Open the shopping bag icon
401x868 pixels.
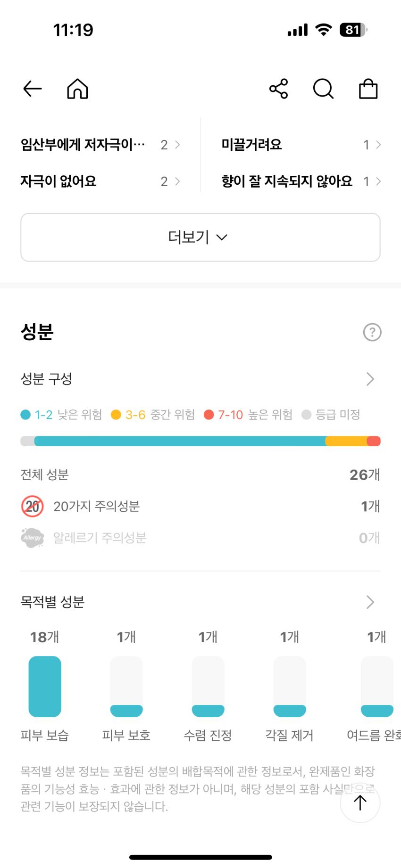coord(368,89)
